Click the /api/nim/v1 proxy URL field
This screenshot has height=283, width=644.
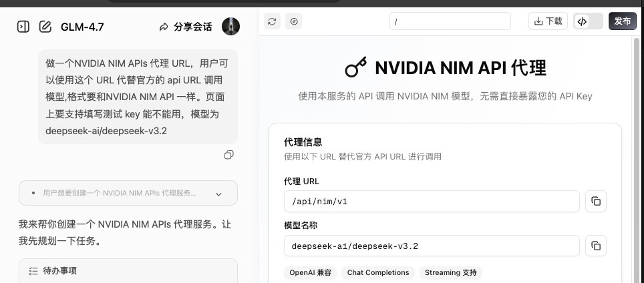pos(432,202)
